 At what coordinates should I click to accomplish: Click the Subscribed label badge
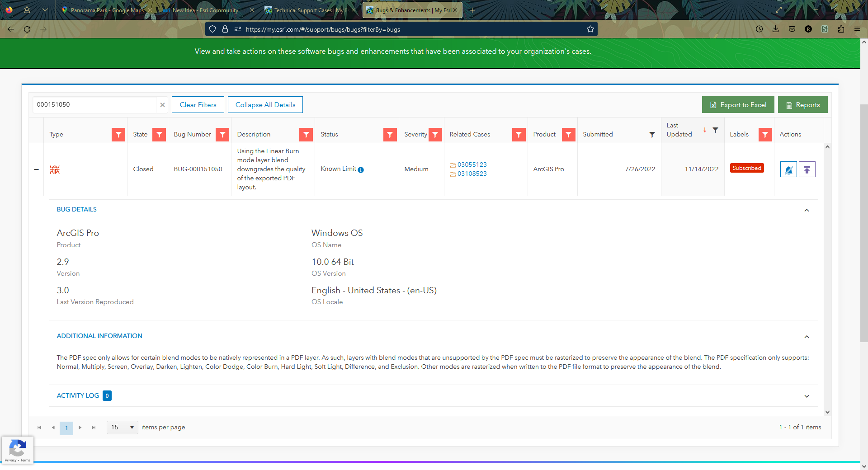747,168
